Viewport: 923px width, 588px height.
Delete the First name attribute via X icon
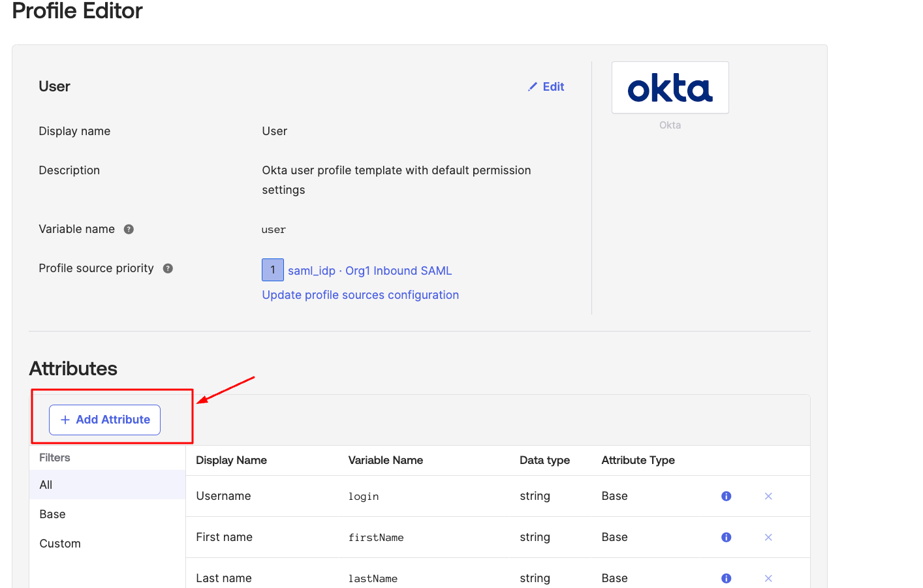[768, 537]
